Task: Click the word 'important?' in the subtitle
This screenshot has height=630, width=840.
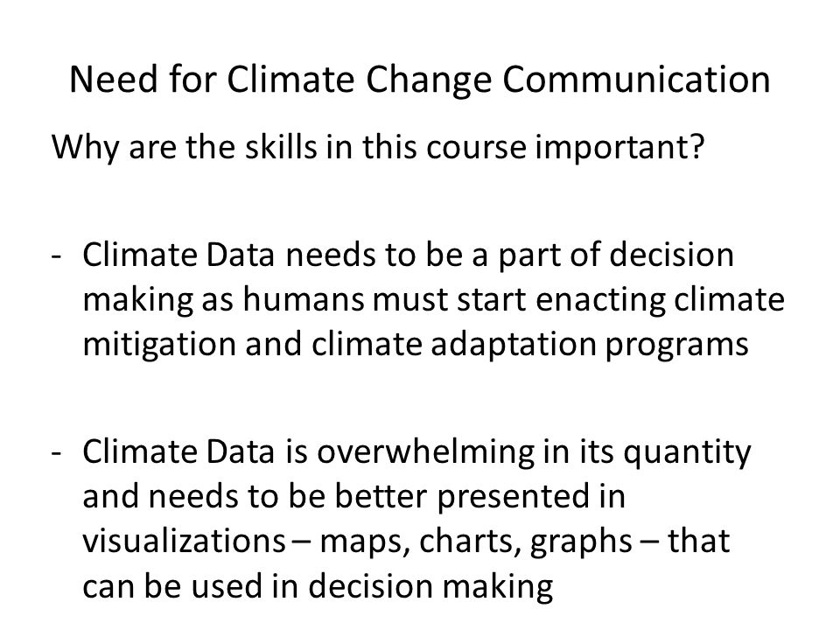Action: point(619,147)
